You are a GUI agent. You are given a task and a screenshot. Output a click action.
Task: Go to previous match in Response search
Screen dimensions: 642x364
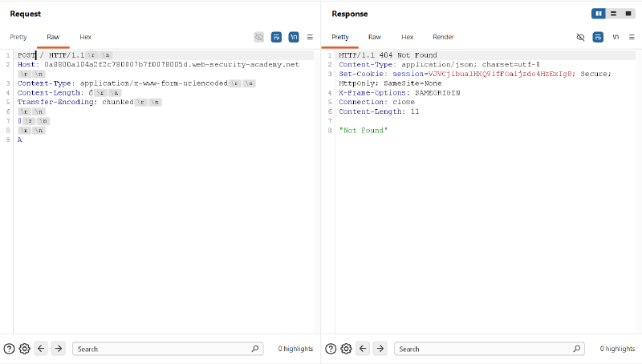pyautogui.click(x=363, y=349)
